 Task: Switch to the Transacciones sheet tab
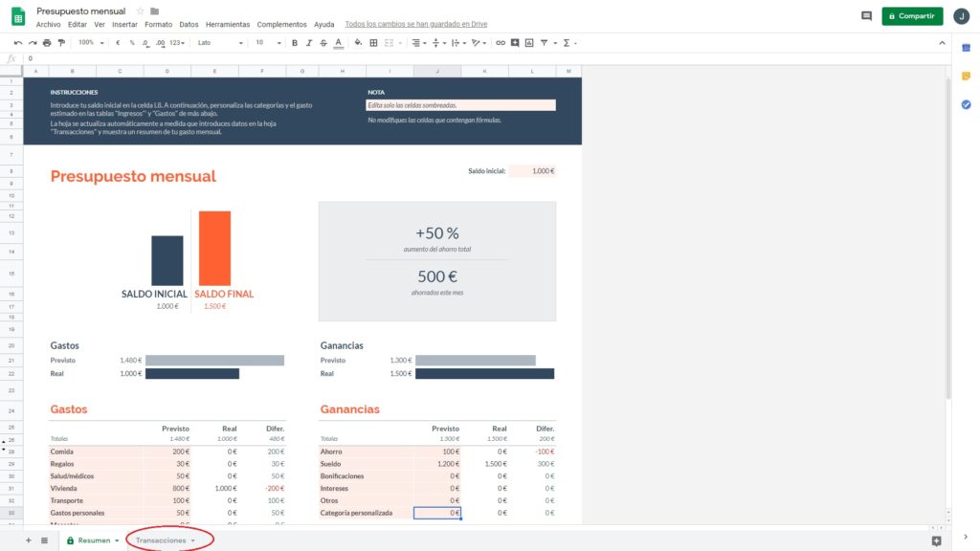(161, 540)
